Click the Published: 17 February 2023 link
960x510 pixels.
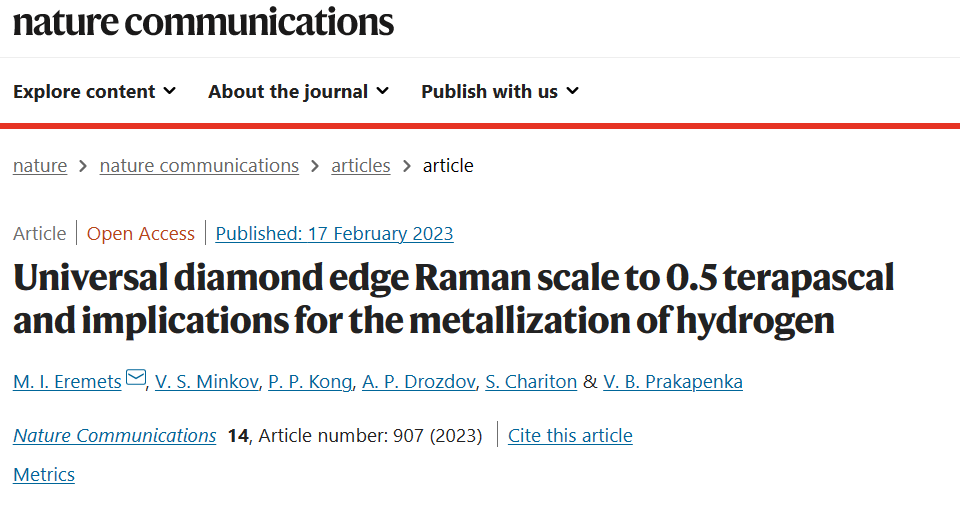coord(334,233)
